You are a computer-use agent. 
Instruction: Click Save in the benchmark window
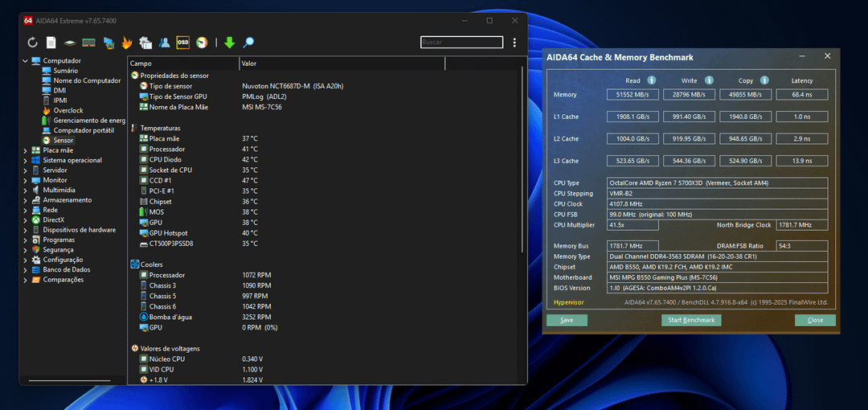click(567, 320)
